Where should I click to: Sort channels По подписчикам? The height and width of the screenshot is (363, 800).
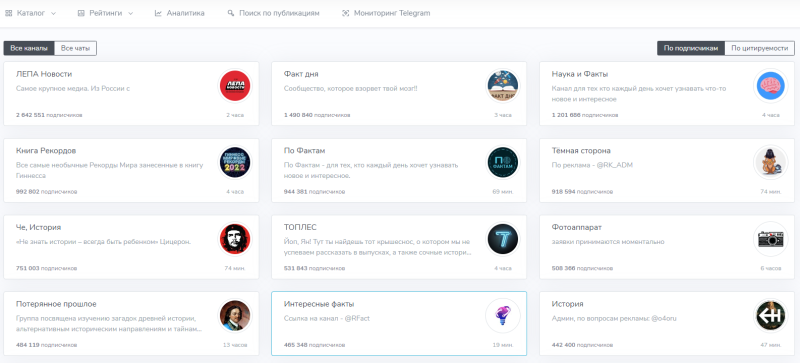(x=691, y=49)
